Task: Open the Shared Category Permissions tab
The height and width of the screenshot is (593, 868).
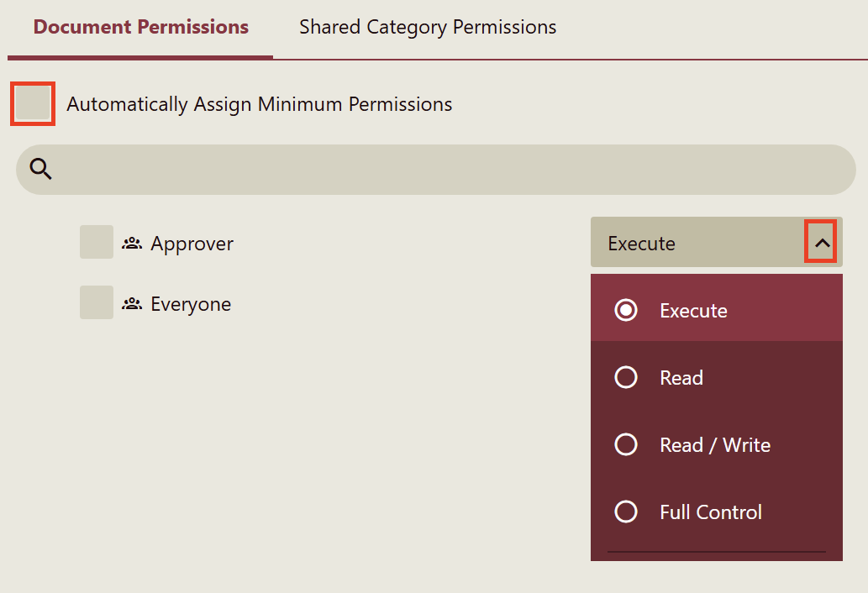Action: [428, 27]
